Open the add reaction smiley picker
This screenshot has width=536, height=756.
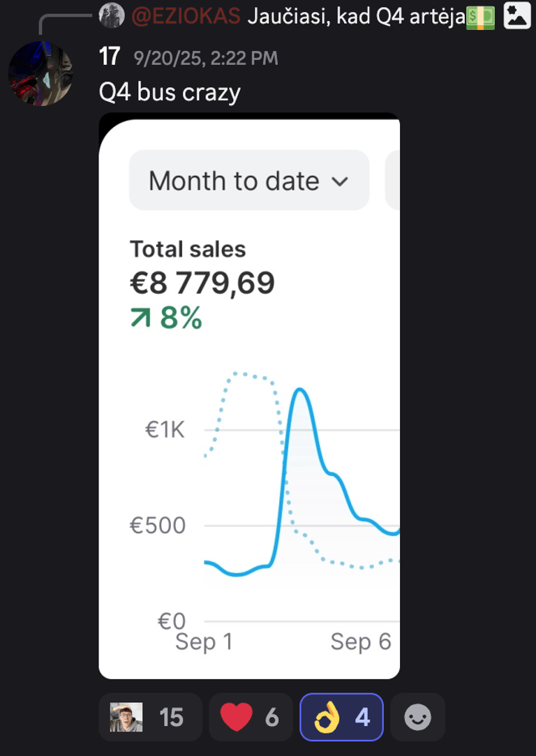coord(418,717)
